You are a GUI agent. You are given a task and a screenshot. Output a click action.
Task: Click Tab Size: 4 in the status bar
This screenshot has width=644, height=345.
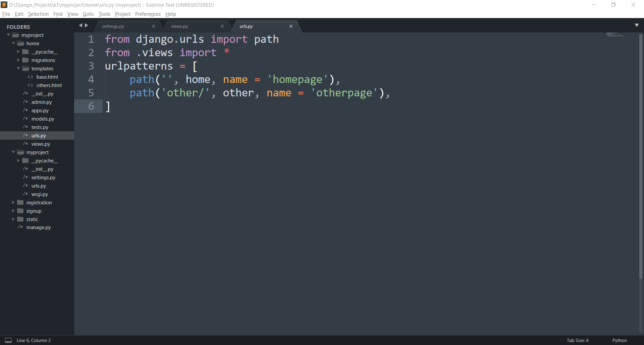pyautogui.click(x=577, y=340)
